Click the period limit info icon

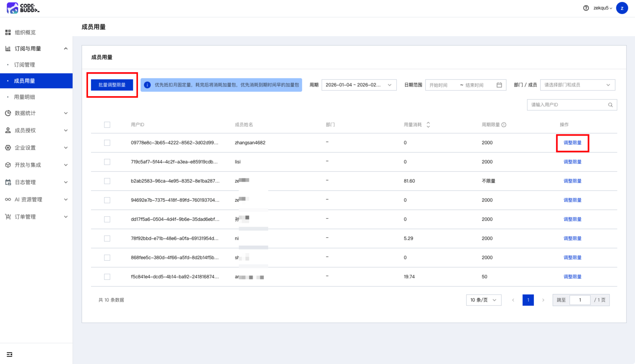pyautogui.click(x=504, y=125)
